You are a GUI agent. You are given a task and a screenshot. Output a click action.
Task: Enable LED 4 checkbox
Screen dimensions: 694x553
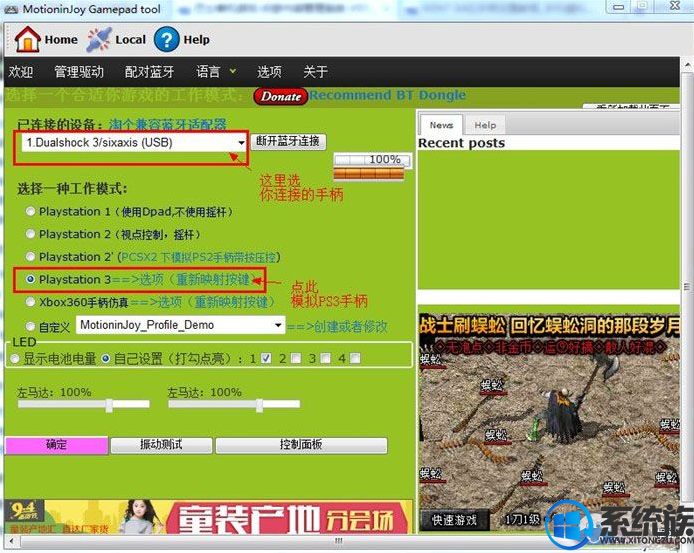click(355, 358)
